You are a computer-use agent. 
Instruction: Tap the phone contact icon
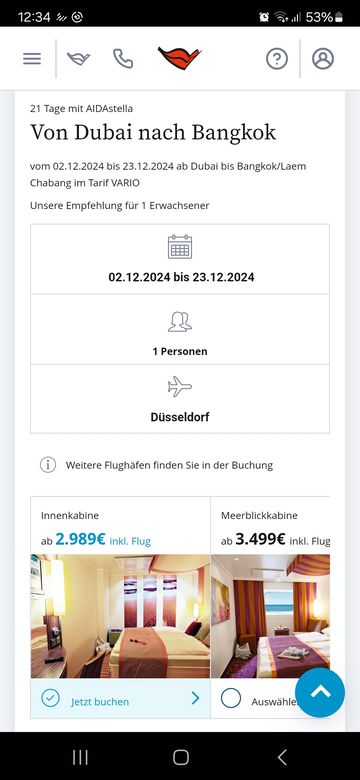pyautogui.click(x=123, y=59)
